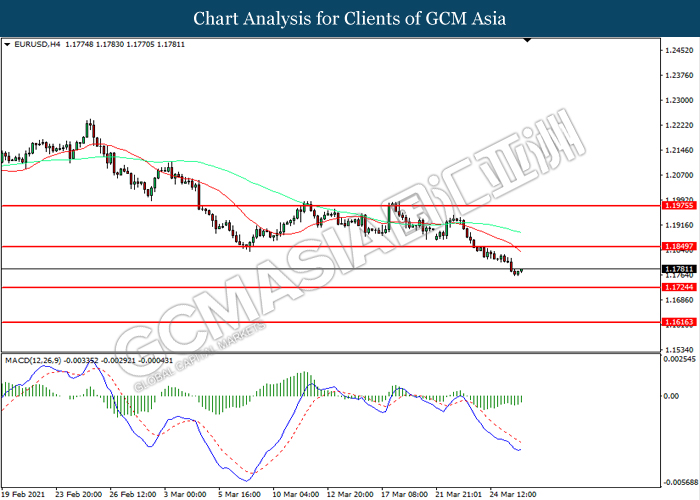
Task: Click the OHLC values '1.17748 1.17830 1.17705 1.17811'
Action: pyautogui.click(x=125, y=44)
